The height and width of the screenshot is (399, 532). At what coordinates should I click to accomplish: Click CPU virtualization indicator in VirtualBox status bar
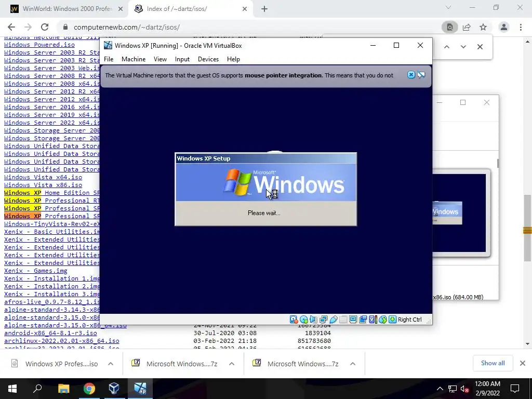[x=373, y=320]
